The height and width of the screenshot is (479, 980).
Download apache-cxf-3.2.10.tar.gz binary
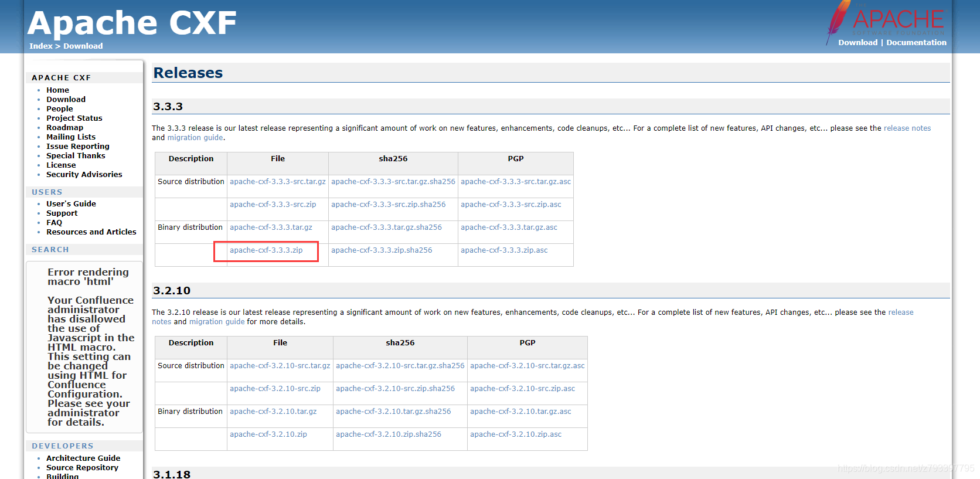(273, 412)
